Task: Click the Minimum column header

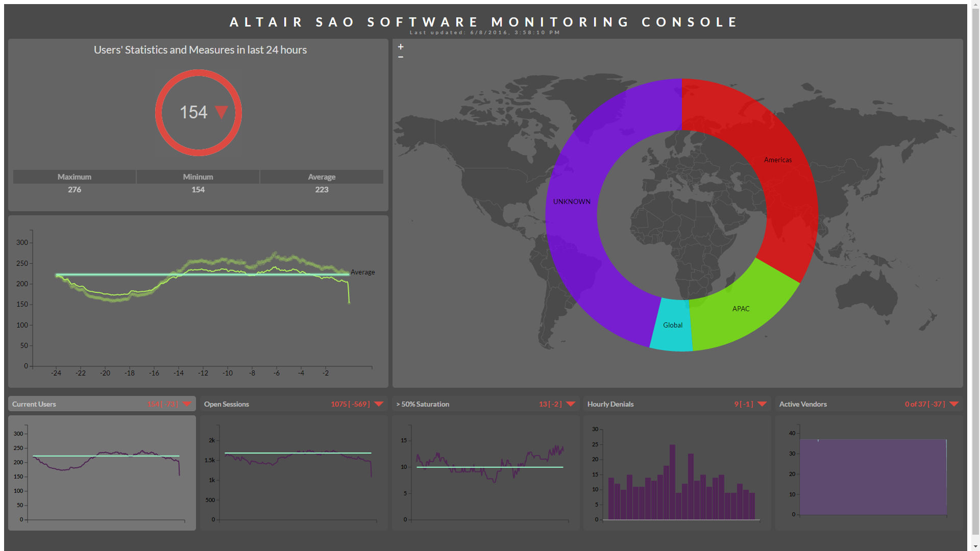Action: 198,177
